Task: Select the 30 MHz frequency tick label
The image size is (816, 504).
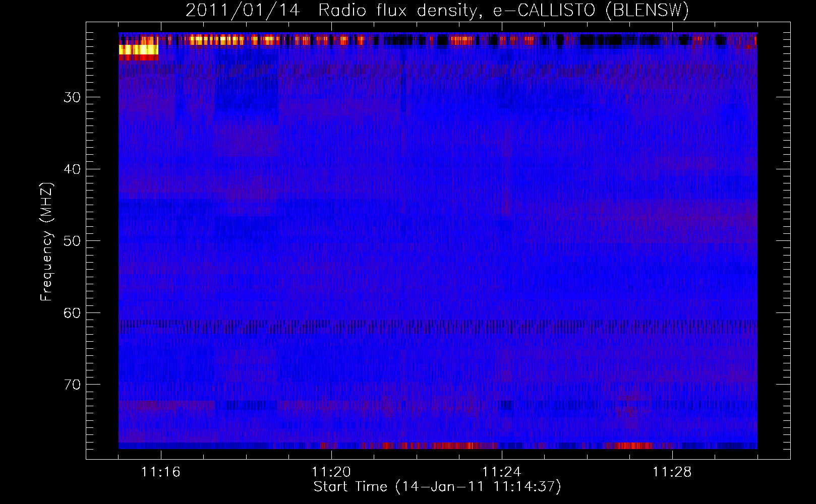Action: [72, 97]
